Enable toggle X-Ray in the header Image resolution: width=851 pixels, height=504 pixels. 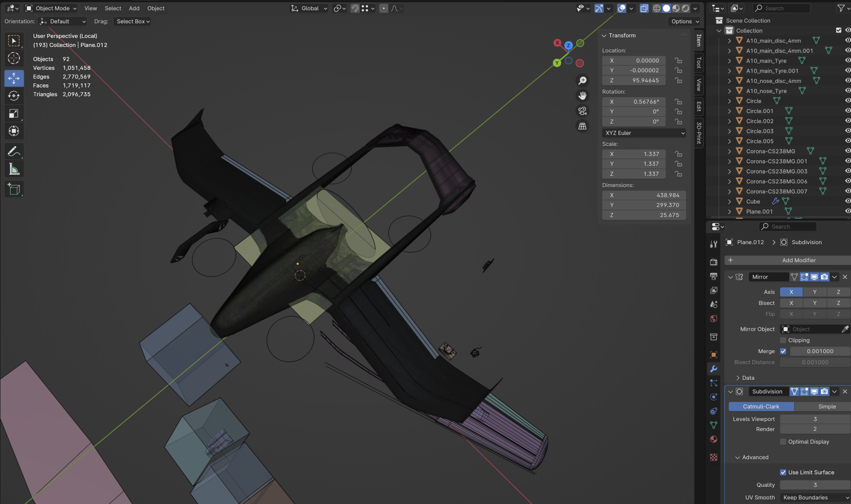click(644, 8)
